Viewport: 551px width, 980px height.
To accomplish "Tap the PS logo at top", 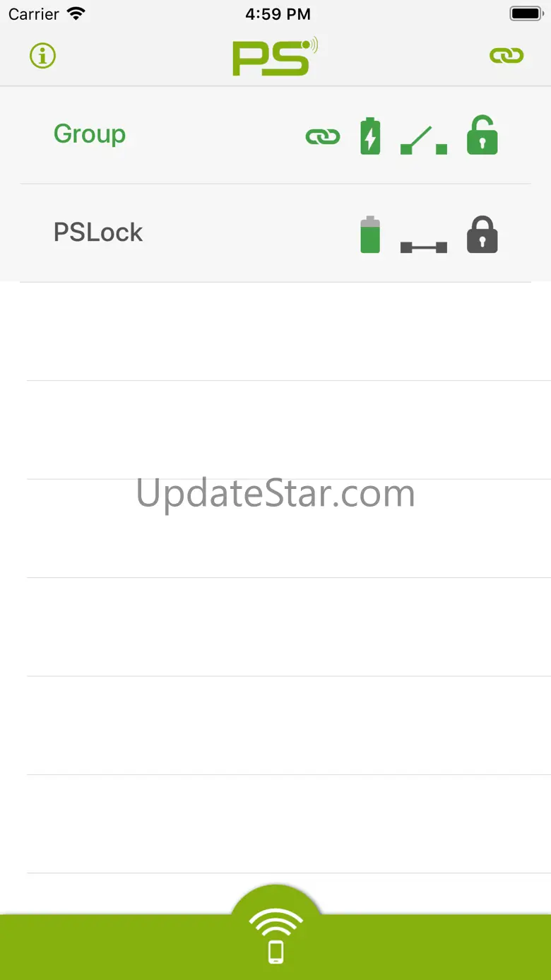I will pos(275,57).
